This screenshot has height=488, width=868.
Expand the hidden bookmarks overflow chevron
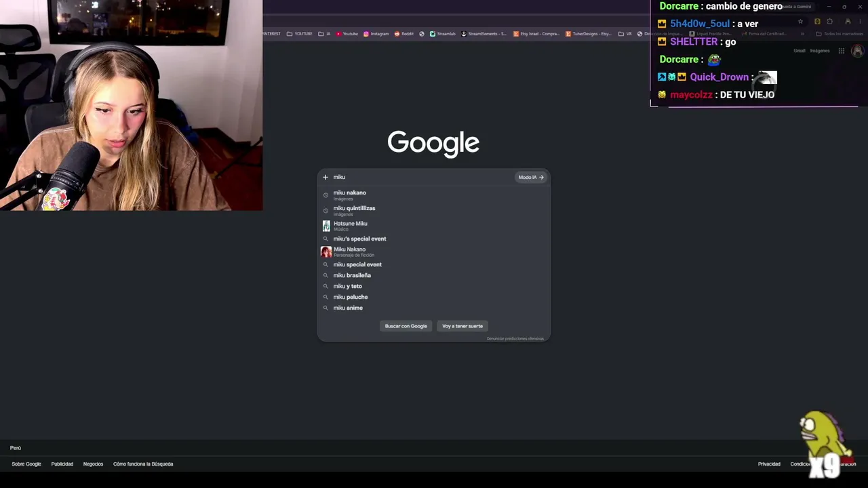tap(802, 34)
